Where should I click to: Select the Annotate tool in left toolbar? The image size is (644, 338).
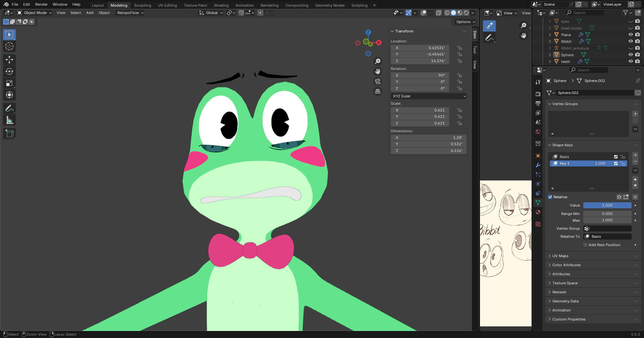[x=9, y=108]
